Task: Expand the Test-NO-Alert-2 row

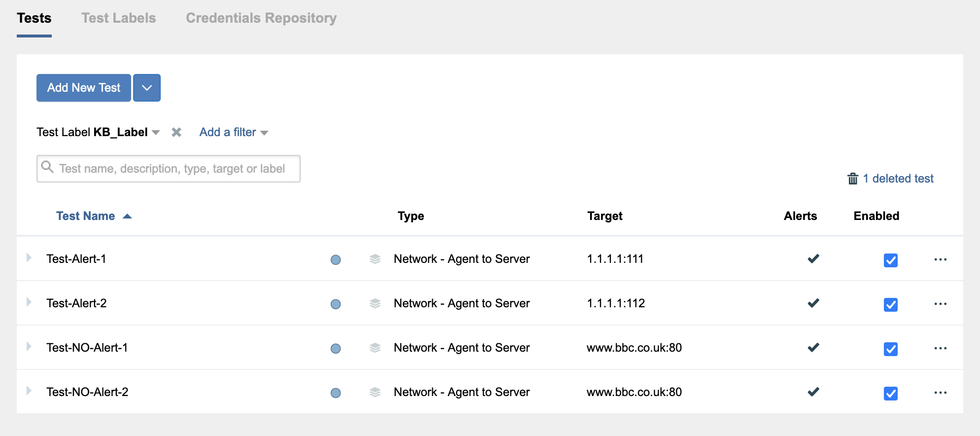Action: click(29, 391)
